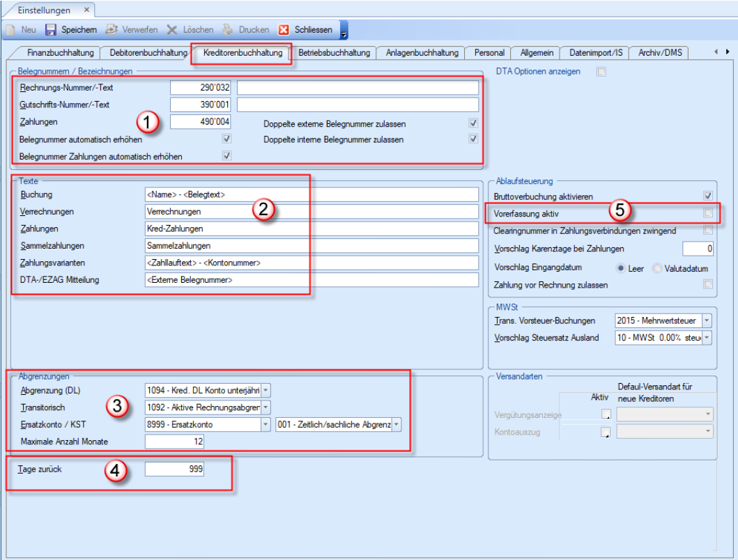Viewport: 738px width, 560px height.
Task: Click the Verwerfen discard icon
Action: click(x=112, y=30)
